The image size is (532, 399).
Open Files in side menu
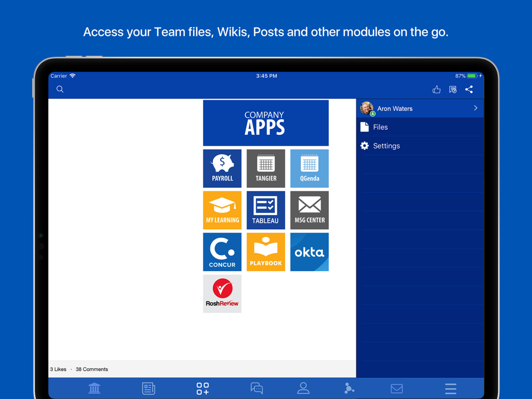pyautogui.click(x=420, y=127)
